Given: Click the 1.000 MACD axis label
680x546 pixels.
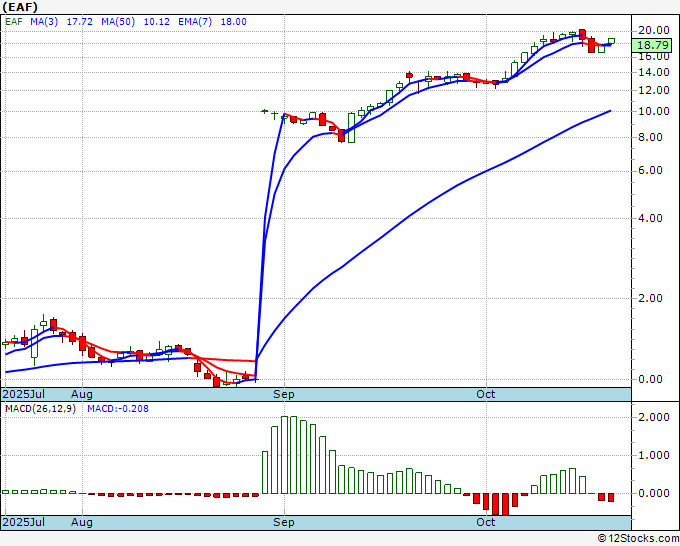Looking at the screenshot, I should coord(654,455).
